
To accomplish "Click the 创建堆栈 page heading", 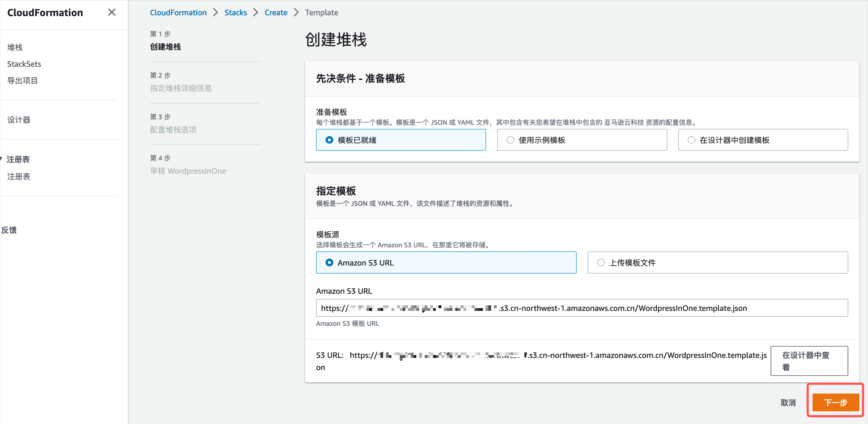I will [336, 40].
